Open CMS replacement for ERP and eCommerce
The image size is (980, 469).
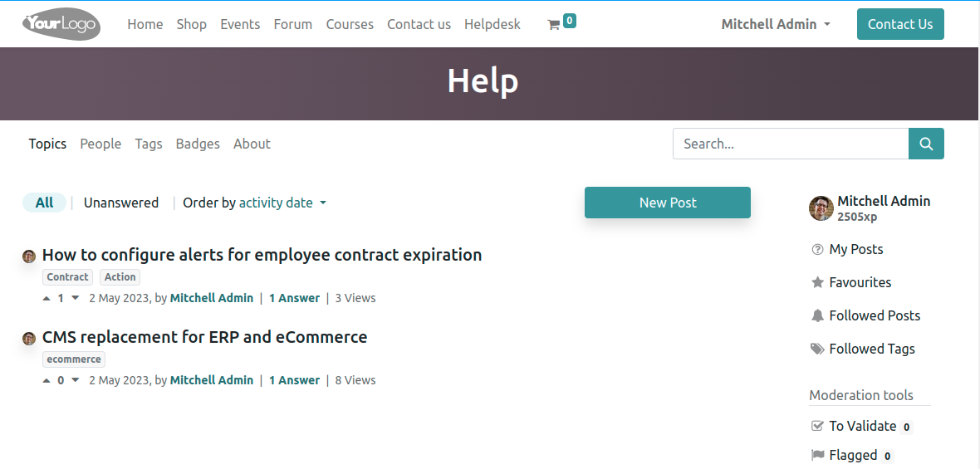point(204,337)
